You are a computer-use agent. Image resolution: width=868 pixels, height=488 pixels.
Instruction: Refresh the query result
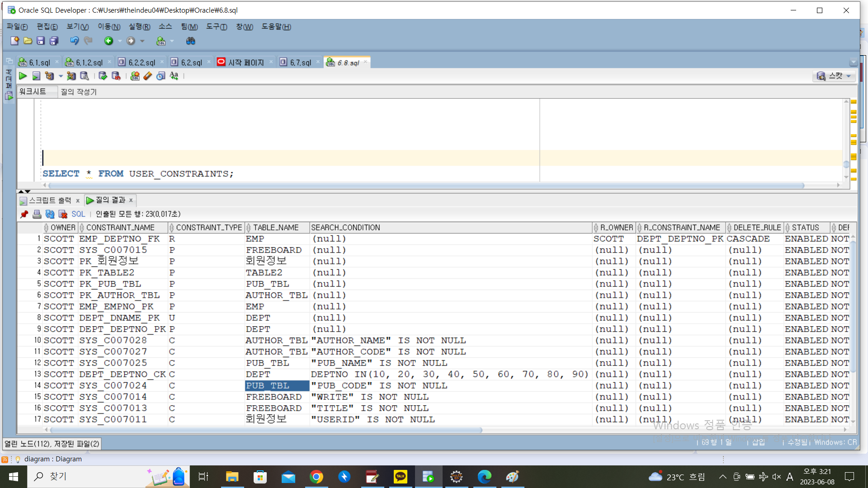pos(50,214)
